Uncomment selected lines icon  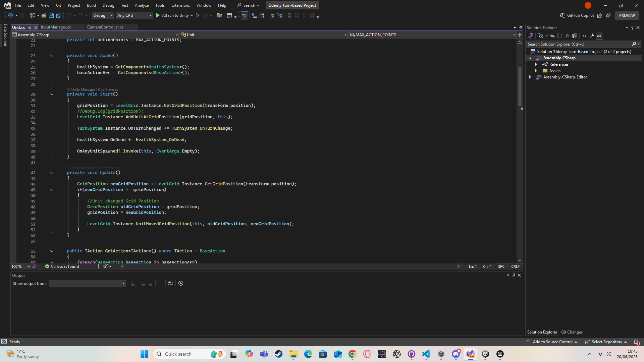click(x=279, y=15)
